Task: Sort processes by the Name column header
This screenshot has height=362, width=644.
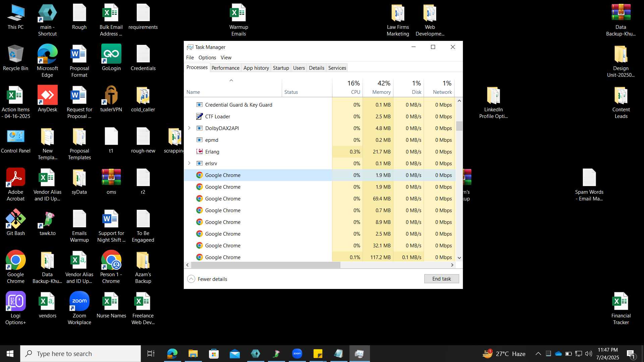Action: point(233,87)
